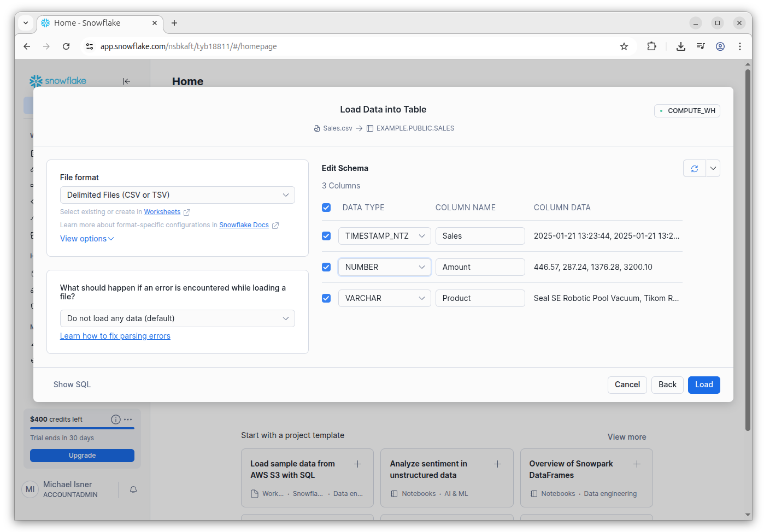This screenshot has width=764, height=532.
Task: Open browser extensions puzzle icon
Action: coord(651,46)
